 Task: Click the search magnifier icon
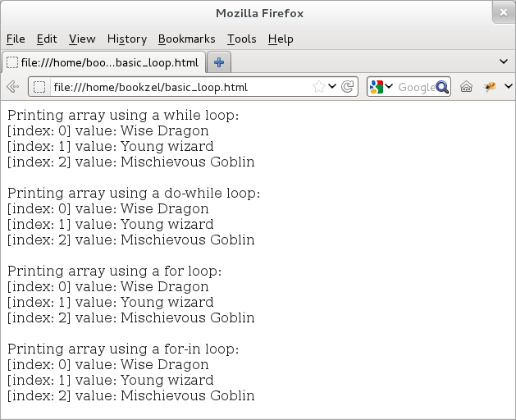[x=442, y=87]
